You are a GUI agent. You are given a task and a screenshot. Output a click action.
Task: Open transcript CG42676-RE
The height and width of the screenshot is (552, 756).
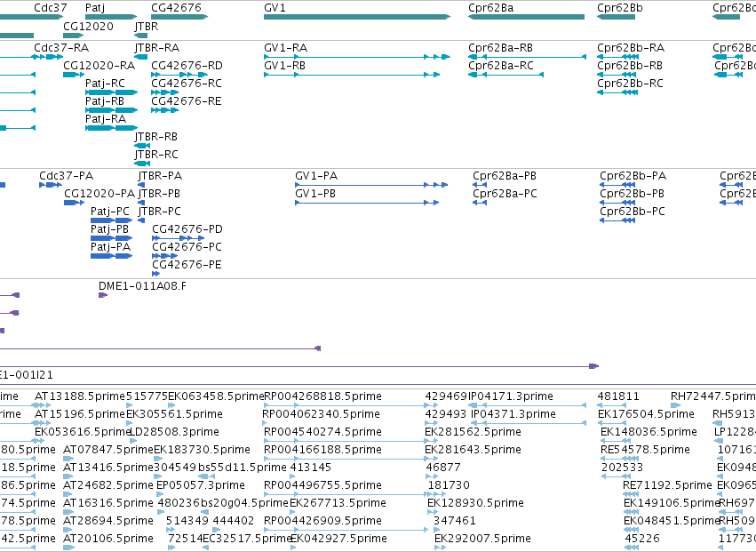(186, 100)
